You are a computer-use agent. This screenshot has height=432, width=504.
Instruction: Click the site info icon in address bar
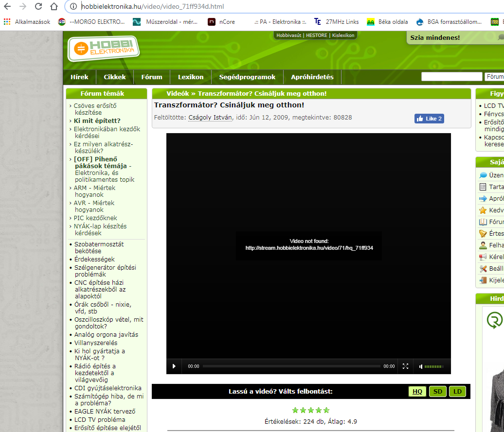tap(73, 6)
